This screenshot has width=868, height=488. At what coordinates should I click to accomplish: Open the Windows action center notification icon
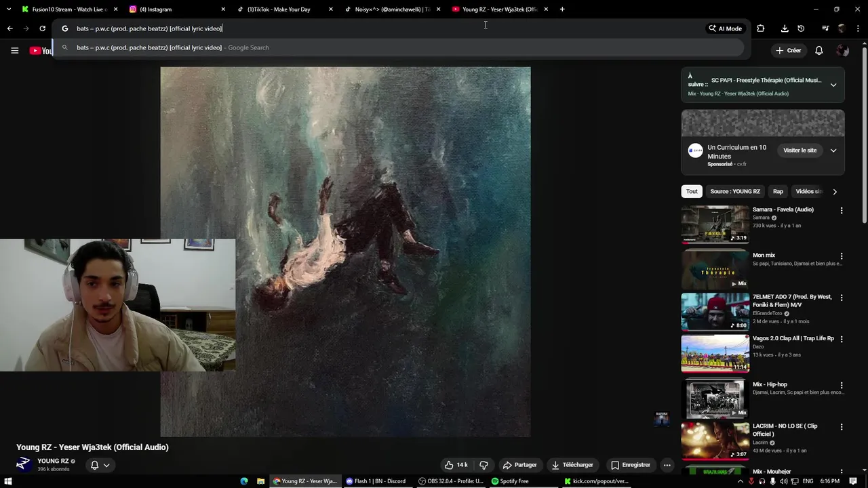(x=853, y=481)
